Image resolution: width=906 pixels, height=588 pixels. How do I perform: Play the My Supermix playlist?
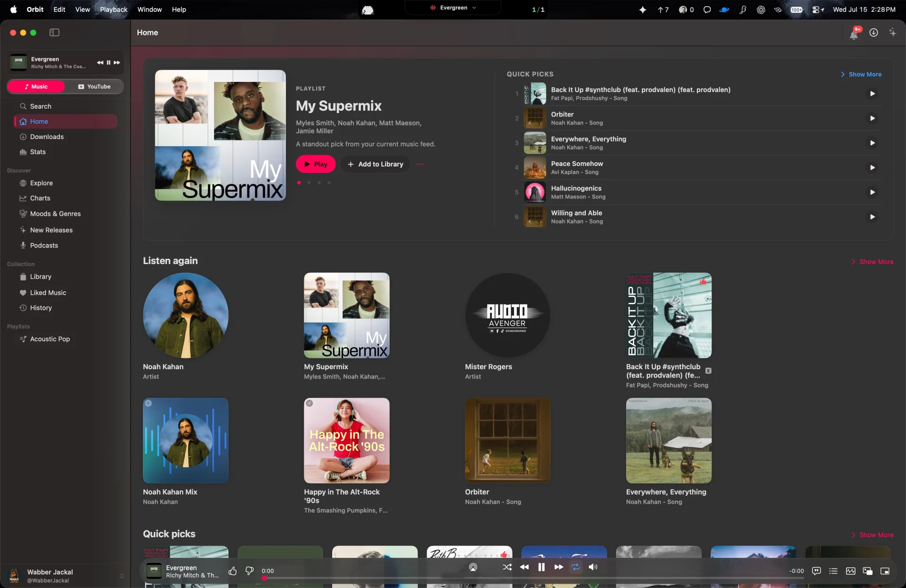click(x=316, y=164)
